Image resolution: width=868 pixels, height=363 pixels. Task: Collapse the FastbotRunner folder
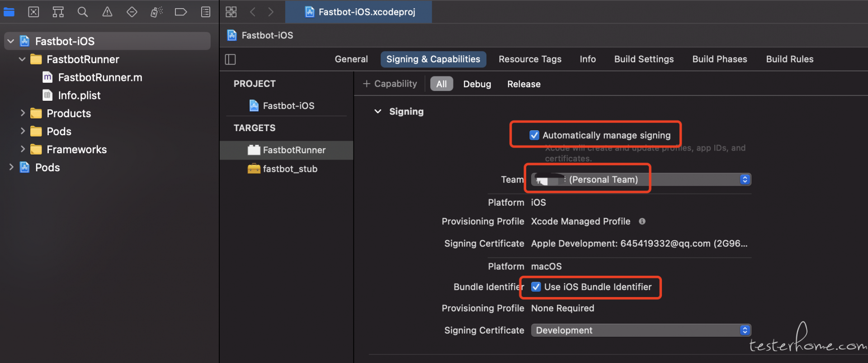pos(22,59)
